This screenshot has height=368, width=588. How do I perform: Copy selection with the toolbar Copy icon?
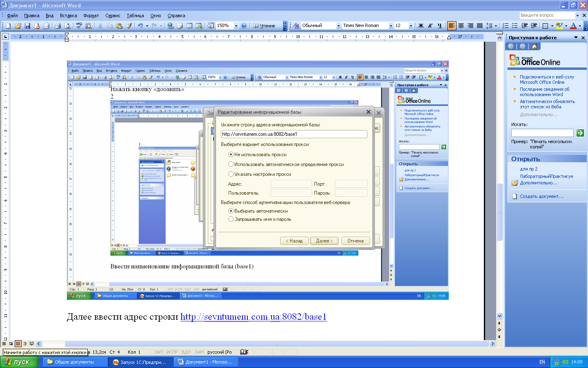(x=109, y=26)
